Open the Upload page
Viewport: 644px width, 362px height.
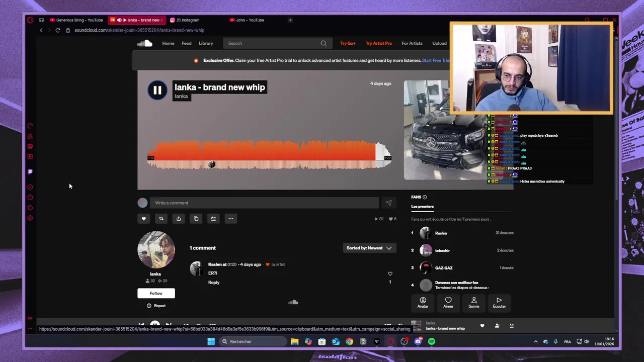(x=439, y=43)
